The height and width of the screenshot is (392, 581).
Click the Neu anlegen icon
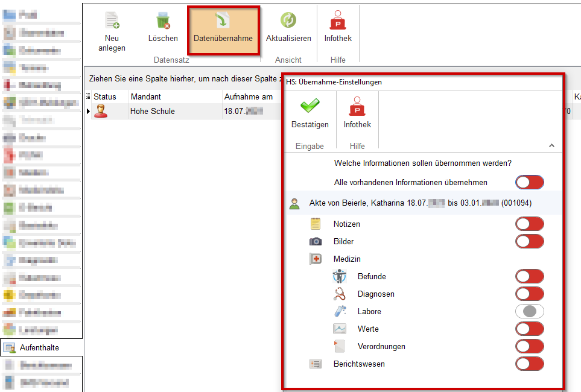point(111,21)
